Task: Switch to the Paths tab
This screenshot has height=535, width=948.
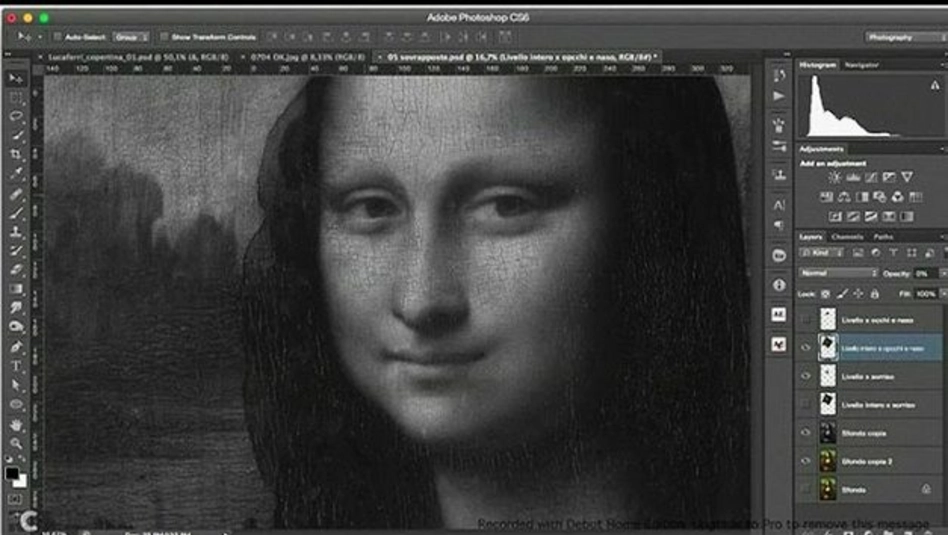Action: [x=883, y=236]
